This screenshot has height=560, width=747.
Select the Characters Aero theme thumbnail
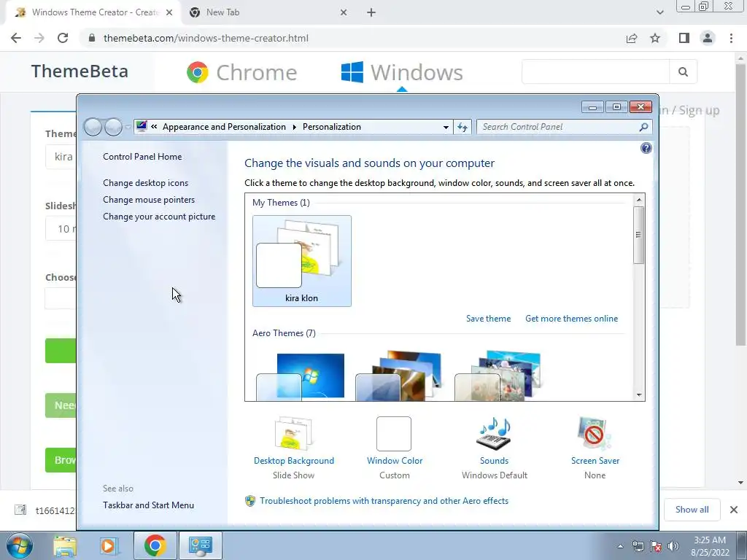click(x=499, y=376)
